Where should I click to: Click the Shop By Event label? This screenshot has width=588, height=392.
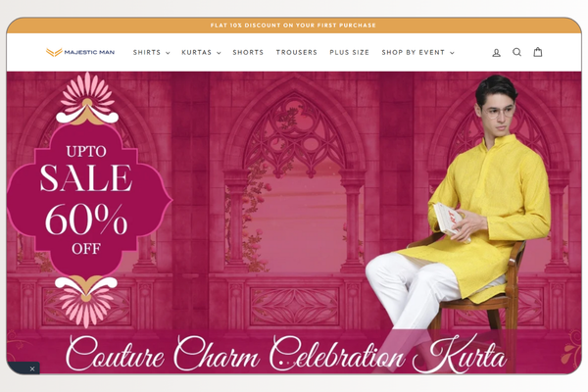tap(414, 53)
